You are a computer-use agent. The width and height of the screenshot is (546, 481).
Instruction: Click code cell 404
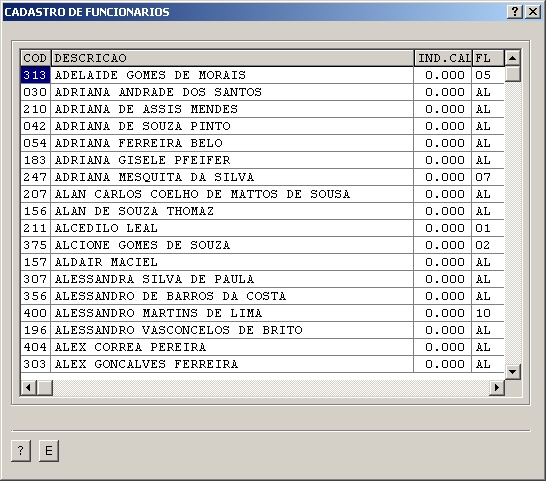pyautogui.click(x=36, y=347)
